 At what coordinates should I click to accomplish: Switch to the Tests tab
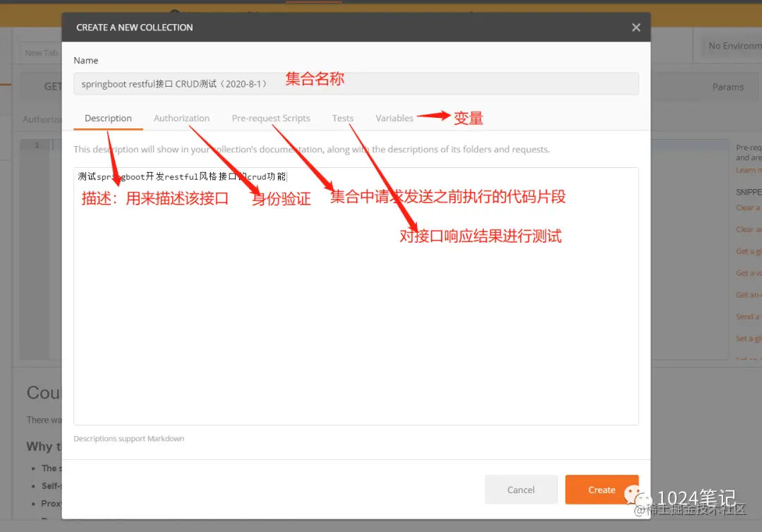point(343,118)
